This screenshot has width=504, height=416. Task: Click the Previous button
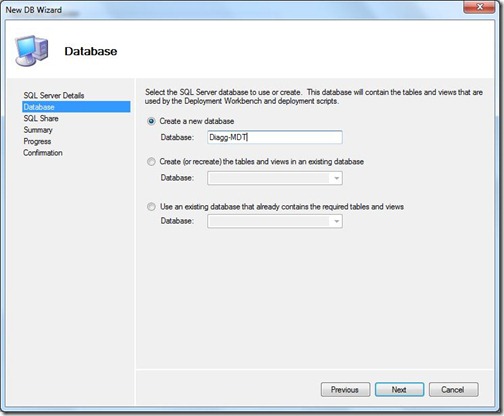coord(345,390)
